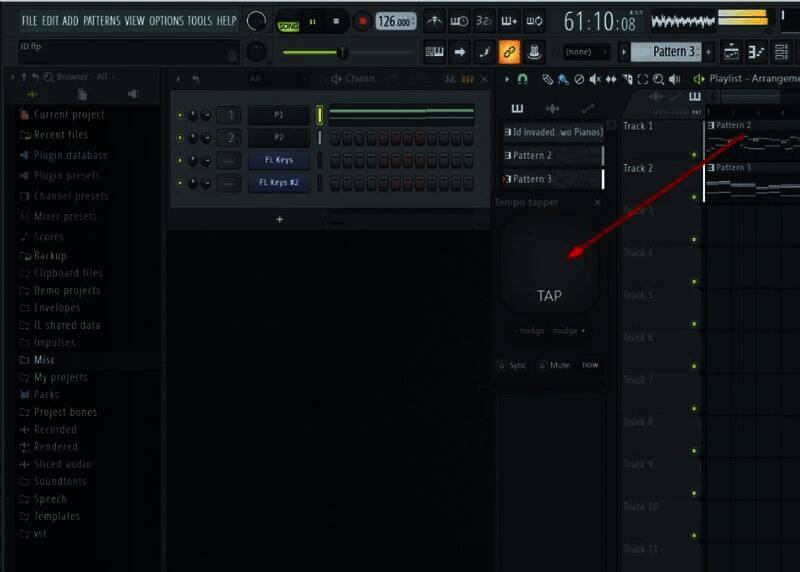800x572 pixels.
Task: Open the TOOLS menu
Action: click(x=200, y=21)
